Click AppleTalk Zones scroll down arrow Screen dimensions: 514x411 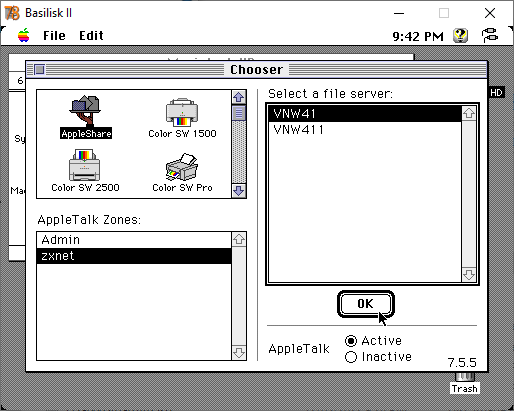click(x=239, y=352)
